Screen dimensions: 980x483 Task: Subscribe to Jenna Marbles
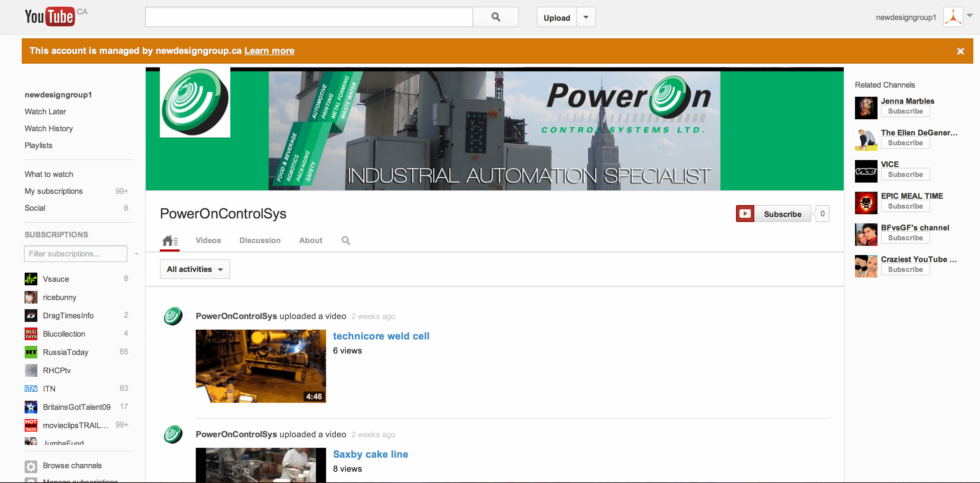pos(905,112)
